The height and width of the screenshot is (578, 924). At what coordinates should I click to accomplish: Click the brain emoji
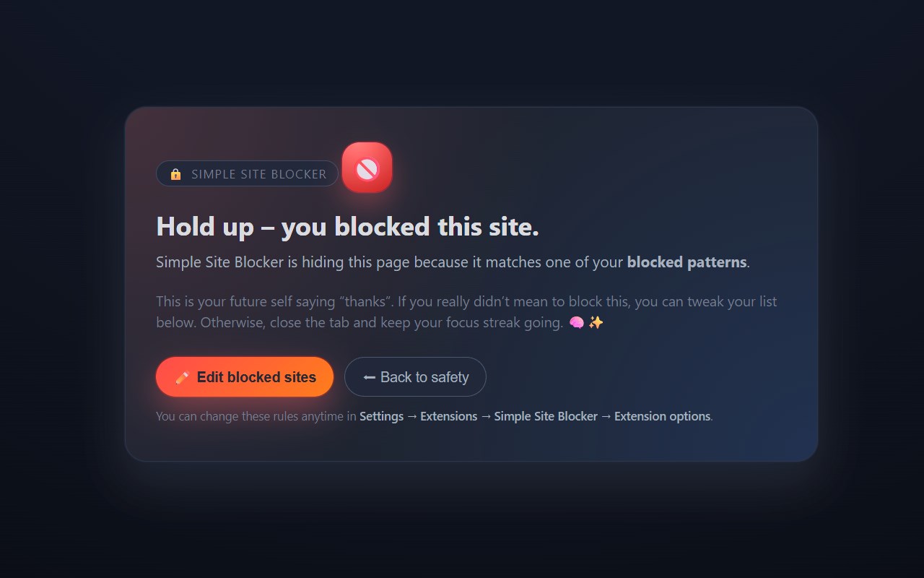pyautogui.click(x=577, y=322)
